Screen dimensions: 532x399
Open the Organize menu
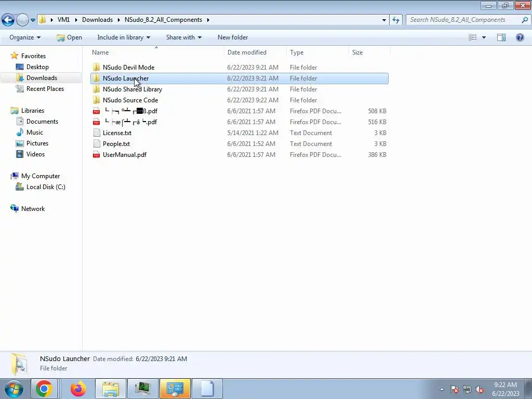pyautogui.click(x=25, y=37)
